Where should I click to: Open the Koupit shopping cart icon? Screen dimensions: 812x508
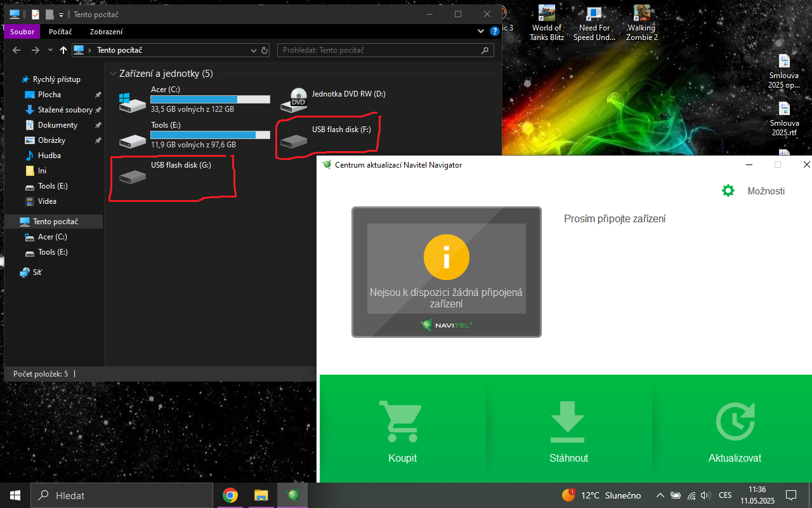coord(400,422)
